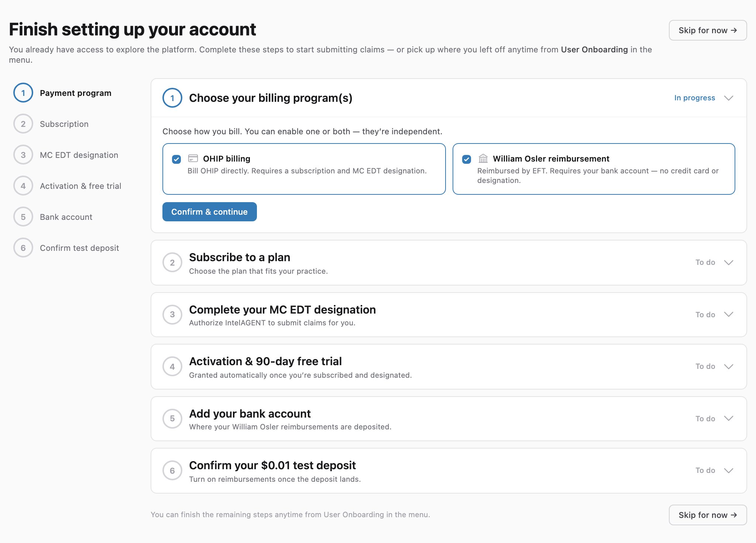This screenshot has height=543, width=756.
Task: Click To do status on MC EDT designation
Action: 705,315
